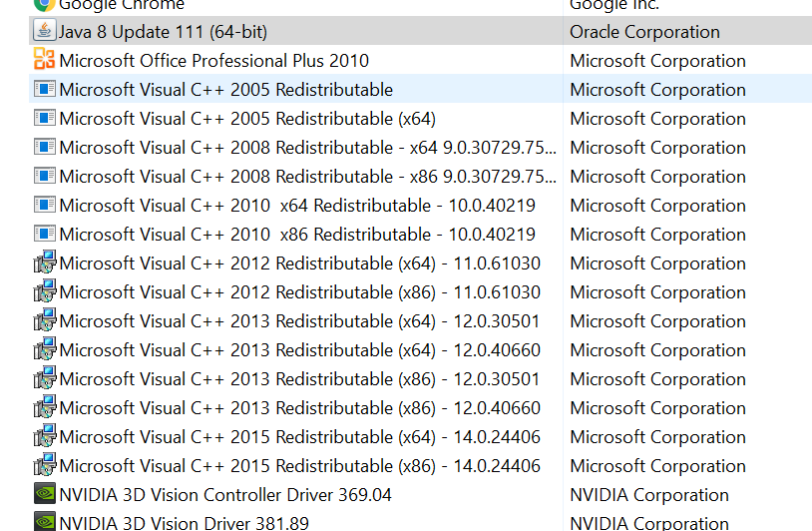Click icon of Visual C++ 2005 Redistributable (non-x64)
This screenshot has width=812, height=531.
point(45,89)
